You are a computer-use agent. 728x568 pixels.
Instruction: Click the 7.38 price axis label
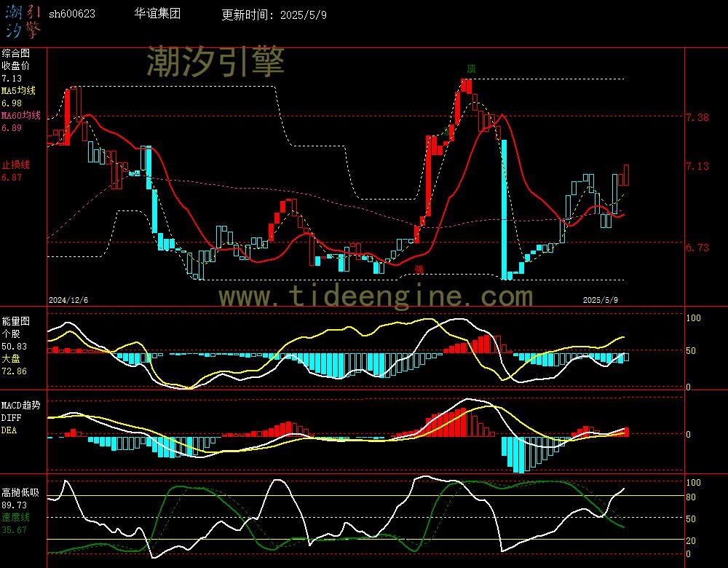tap(697, 117)
